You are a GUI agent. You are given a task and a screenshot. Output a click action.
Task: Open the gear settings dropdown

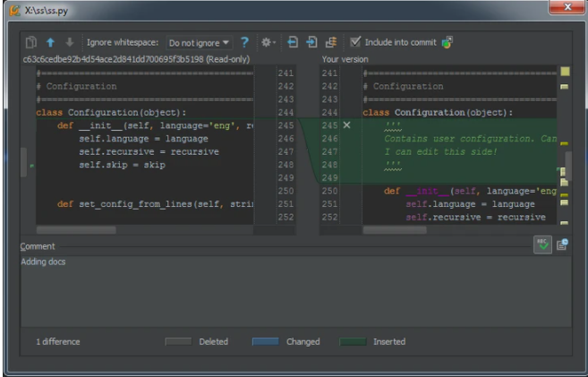[x=268, y=42]
